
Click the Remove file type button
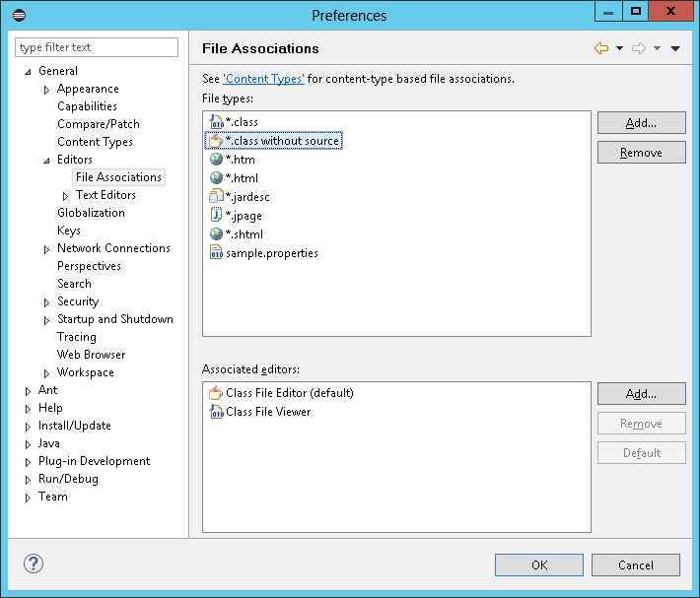(x=641, y=153)
